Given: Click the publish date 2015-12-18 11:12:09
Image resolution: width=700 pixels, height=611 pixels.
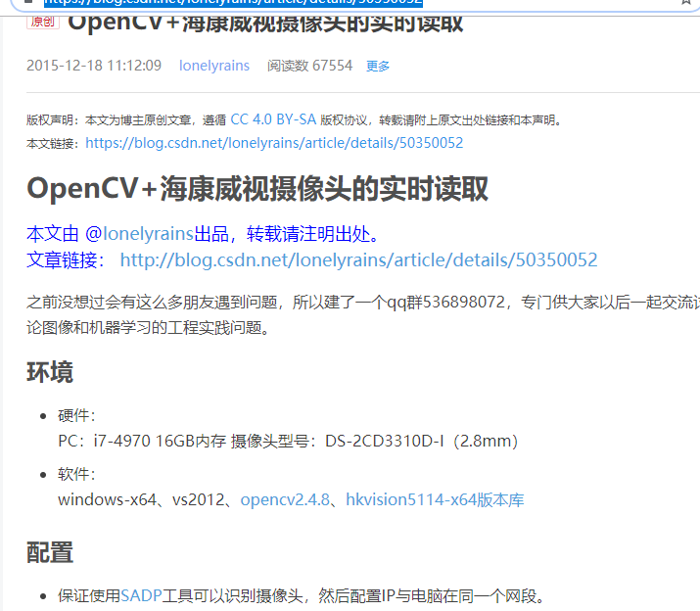Looking at the screenshot, I should point(94,66).
